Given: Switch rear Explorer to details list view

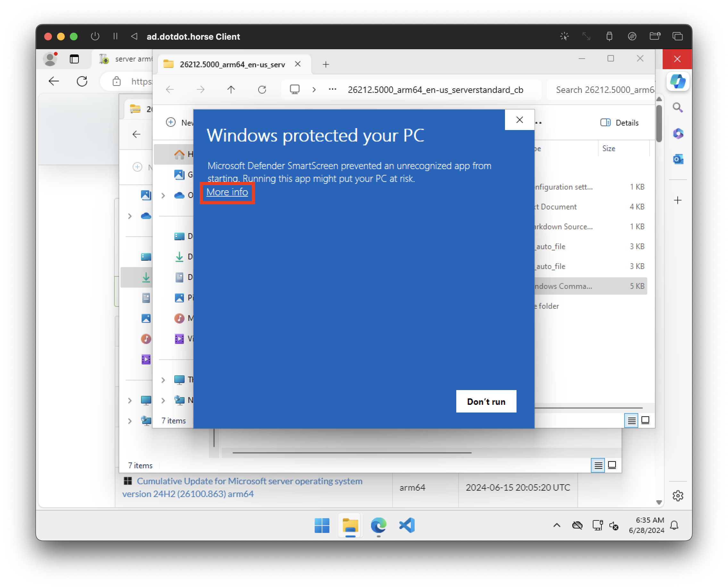Looking at the screenshot, I should pyautogui.click(x=598, y=465).
